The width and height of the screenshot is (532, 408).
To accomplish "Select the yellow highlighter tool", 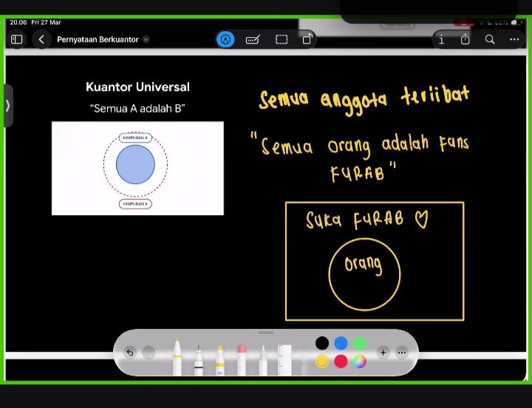I will [220, 361].
